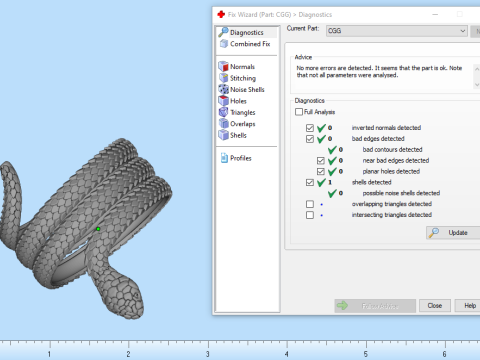
Task: Click the 'overlapping triangles detected' text
Action: (x=392, y=204)
